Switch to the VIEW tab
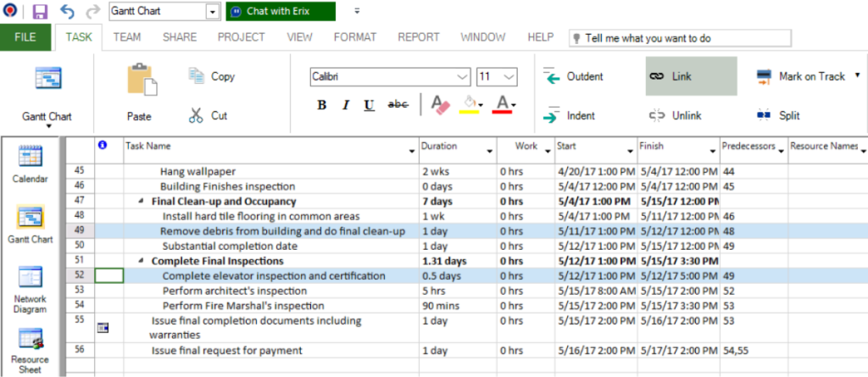The height and width of the screenshot is (377, 868). [x=299, y=37]
